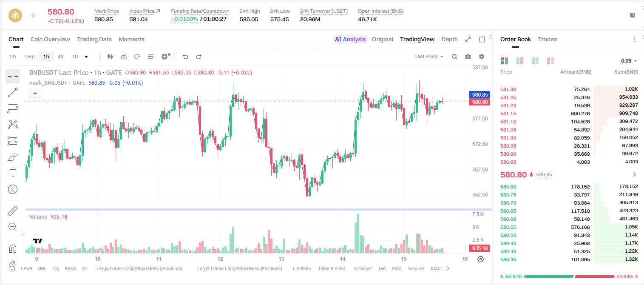Show only sell orders in order book
The image size is (644, 285).
[x=550, y=61]
